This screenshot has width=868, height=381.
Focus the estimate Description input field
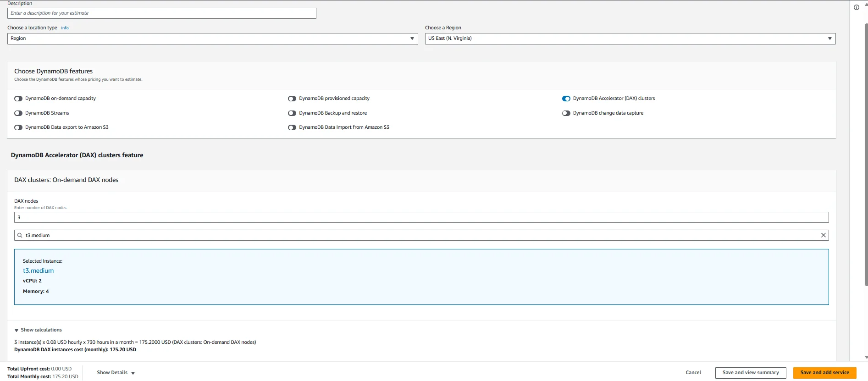click(x=161, y=13)
